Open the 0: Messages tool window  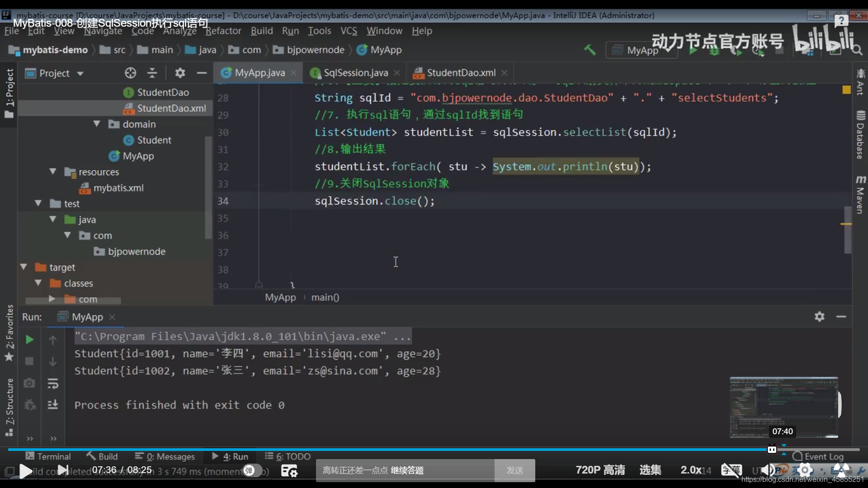(165, 456)
